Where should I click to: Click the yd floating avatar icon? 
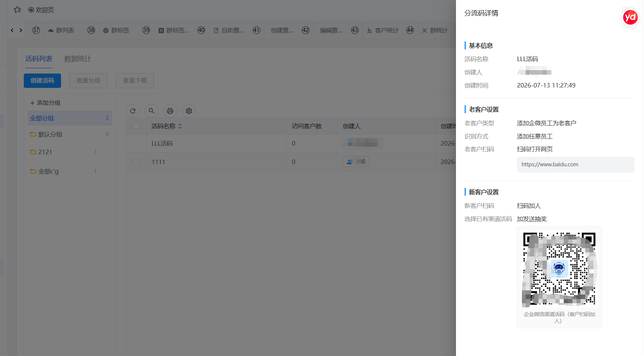coord(630,17)
